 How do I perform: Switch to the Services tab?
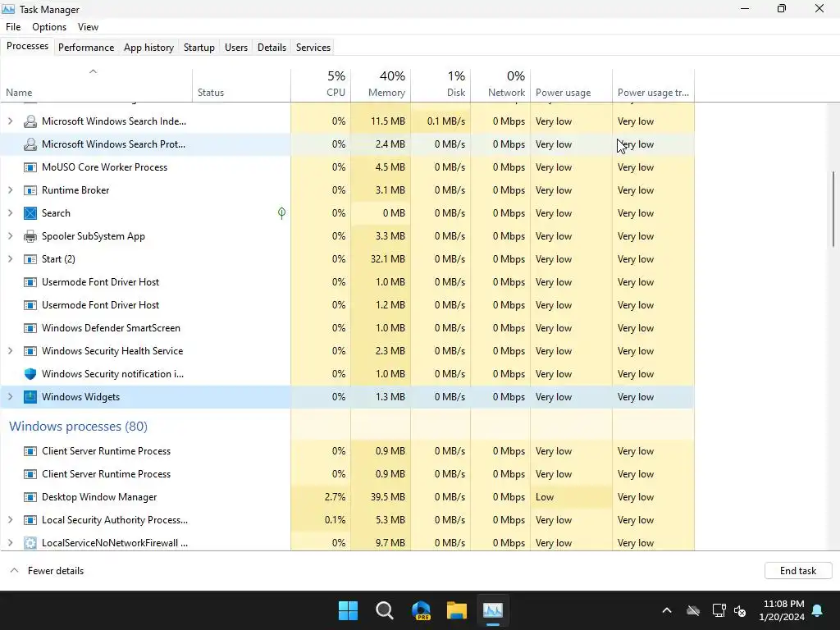pyautogui.click(x=313, y=47)
